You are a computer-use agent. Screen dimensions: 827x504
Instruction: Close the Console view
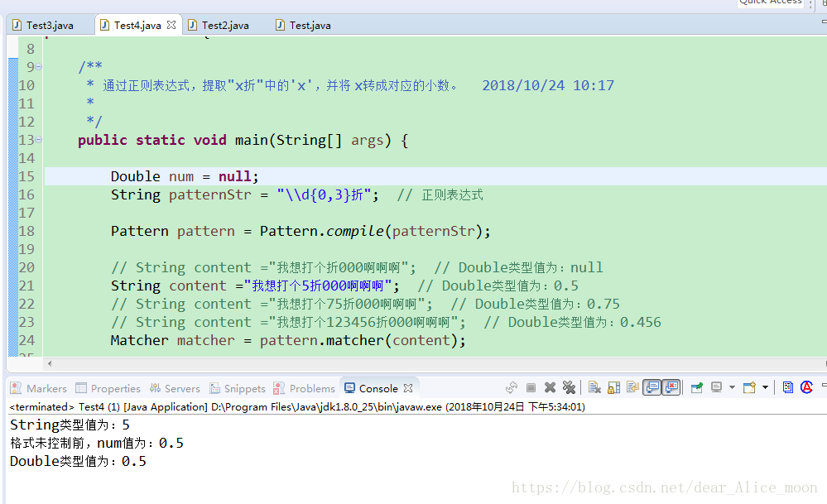pyautogui.click(x=407, y=388)
